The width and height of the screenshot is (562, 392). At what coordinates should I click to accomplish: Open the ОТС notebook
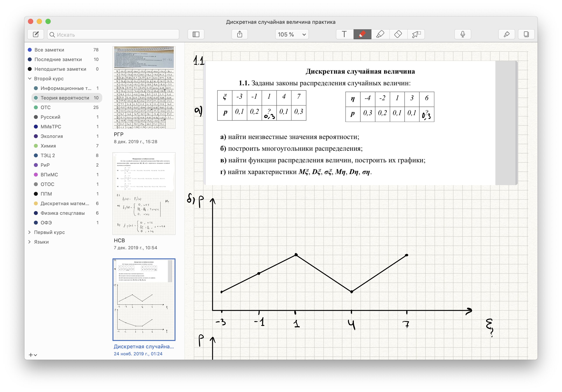[67, 107]
